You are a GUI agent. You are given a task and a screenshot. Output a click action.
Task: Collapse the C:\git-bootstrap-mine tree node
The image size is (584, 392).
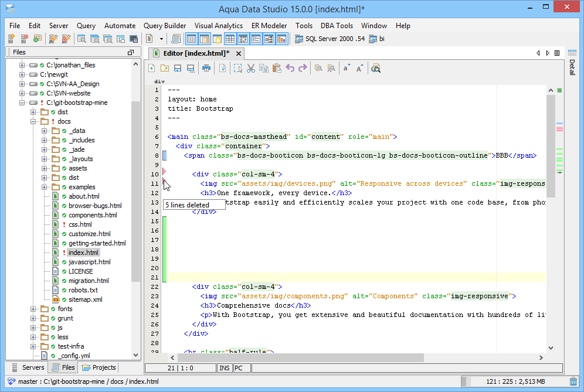(x=22, y=103)
